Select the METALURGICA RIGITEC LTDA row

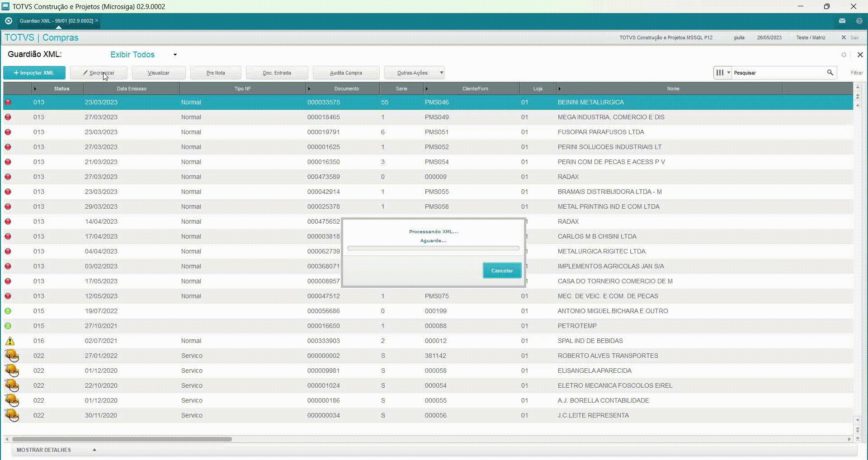pyautogui.click(x=428, y=251)
